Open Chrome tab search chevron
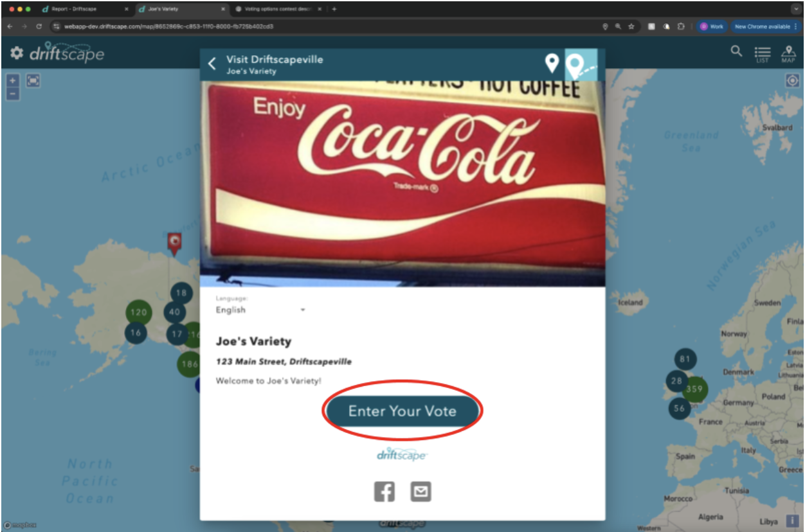Viewport: 805px width, 532px height. click(796, 9)
